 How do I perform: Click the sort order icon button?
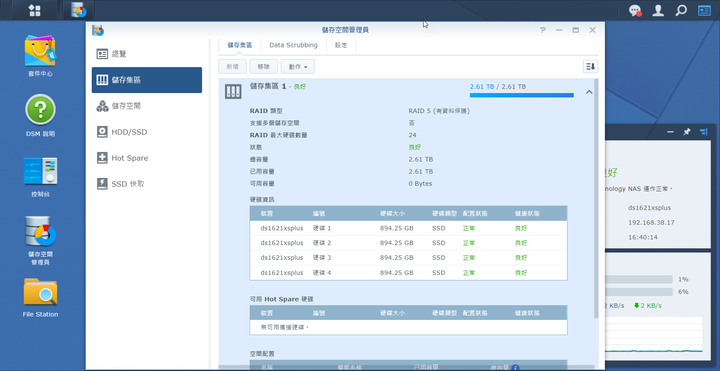click(591, 67)
